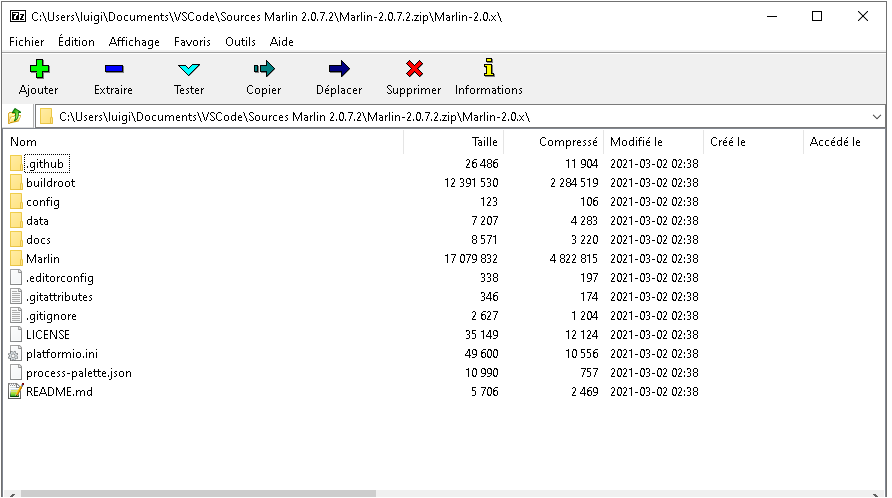The width and height of the screenshot is (892, 498).
Task: Click the size value 17 079 832
Action: coord(471,259)
